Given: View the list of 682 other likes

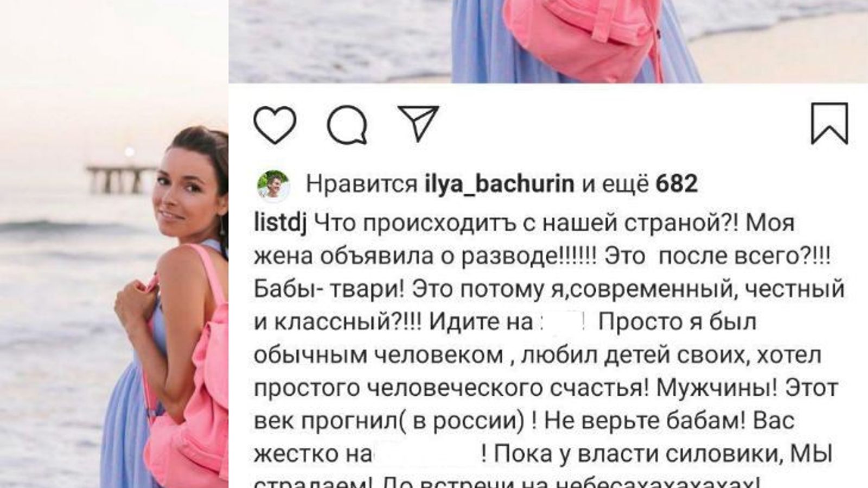Looking at the screenshot, I should point(676,184).
